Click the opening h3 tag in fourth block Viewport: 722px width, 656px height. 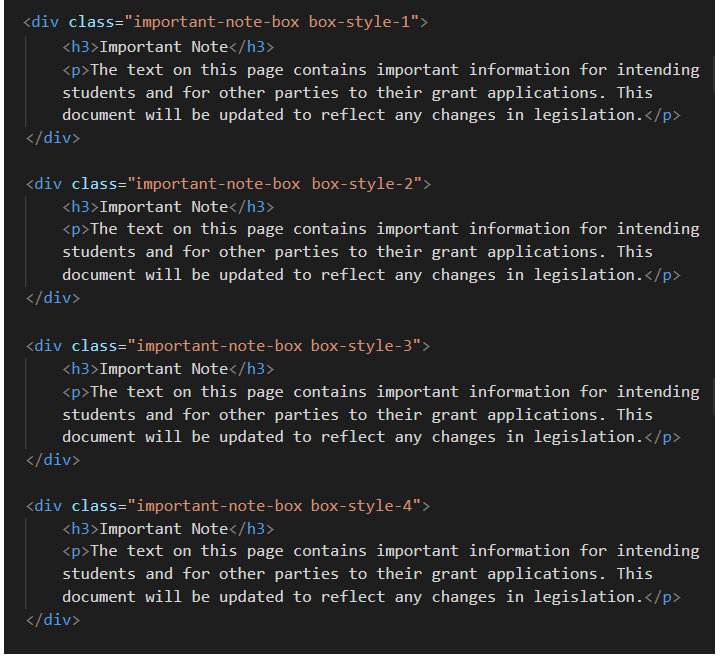(81, 529)
